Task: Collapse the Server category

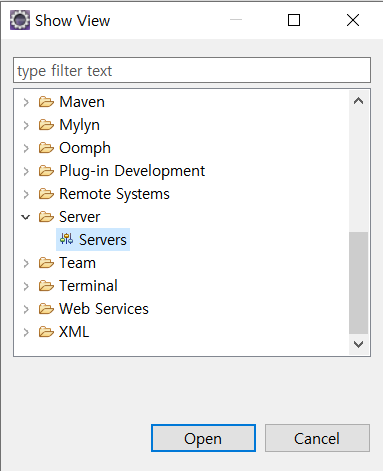Action: point(26,217)
